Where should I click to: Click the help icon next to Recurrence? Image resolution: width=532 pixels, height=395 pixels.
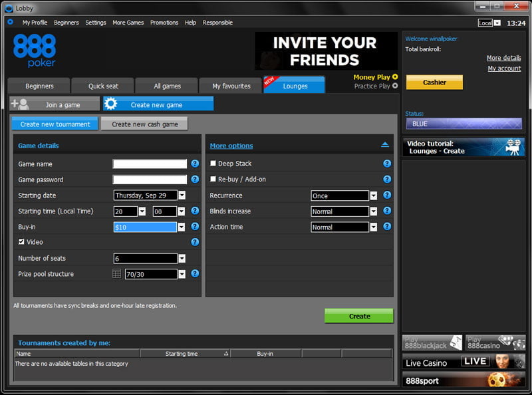tap(387, 195)
